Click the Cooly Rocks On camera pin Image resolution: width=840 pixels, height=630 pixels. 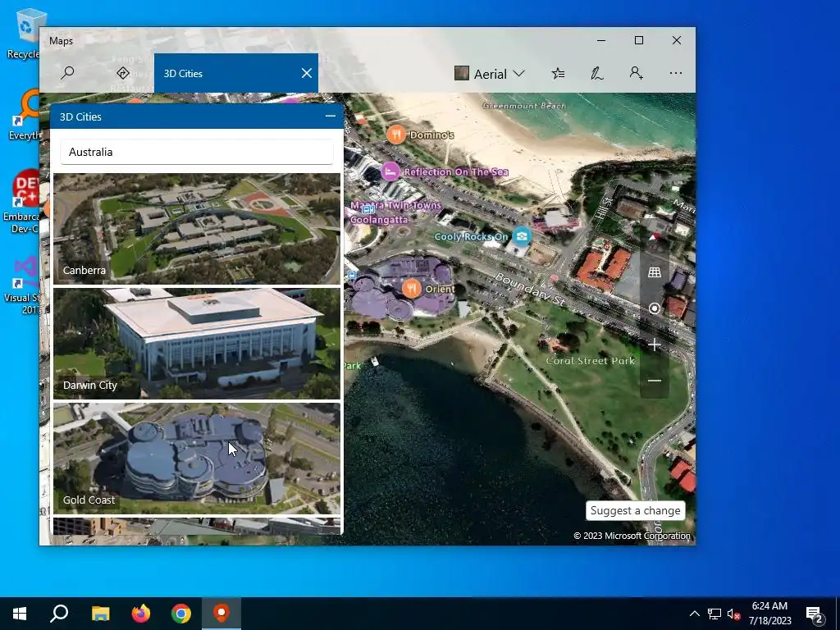coord(521,235)
